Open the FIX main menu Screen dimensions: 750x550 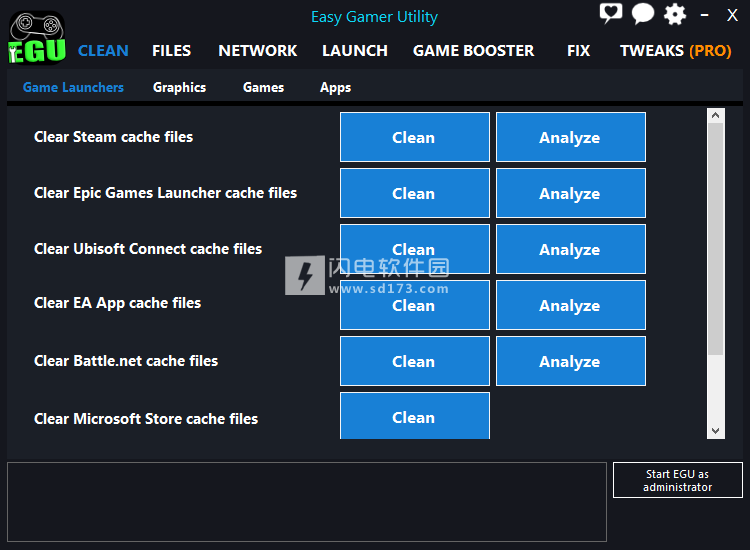[578, 51]
